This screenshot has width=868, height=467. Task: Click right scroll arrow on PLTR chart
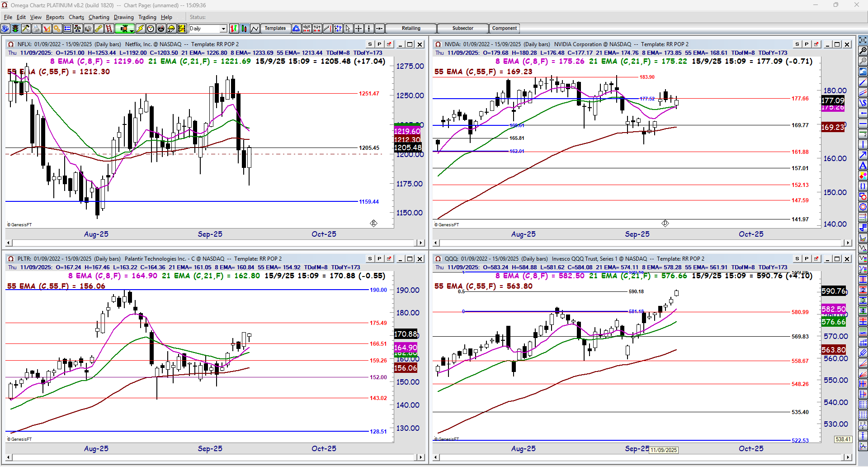tap(421, 457)
